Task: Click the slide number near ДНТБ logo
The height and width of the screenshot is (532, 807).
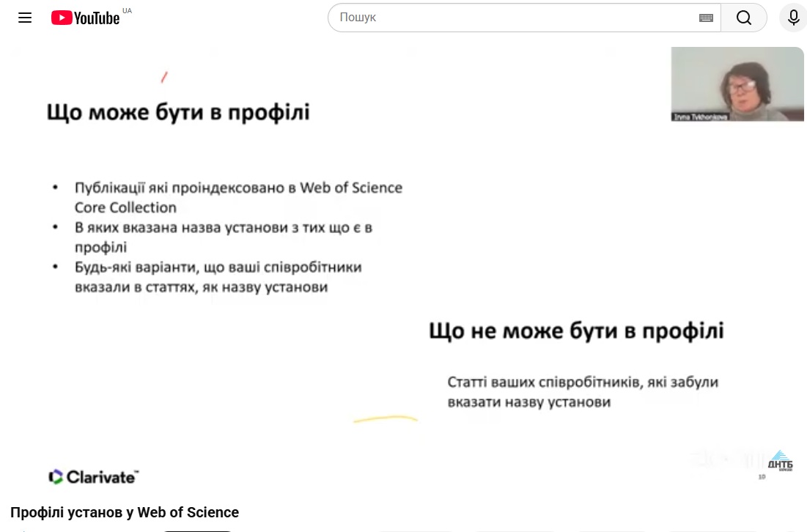Action: click(x=762, y=477)
